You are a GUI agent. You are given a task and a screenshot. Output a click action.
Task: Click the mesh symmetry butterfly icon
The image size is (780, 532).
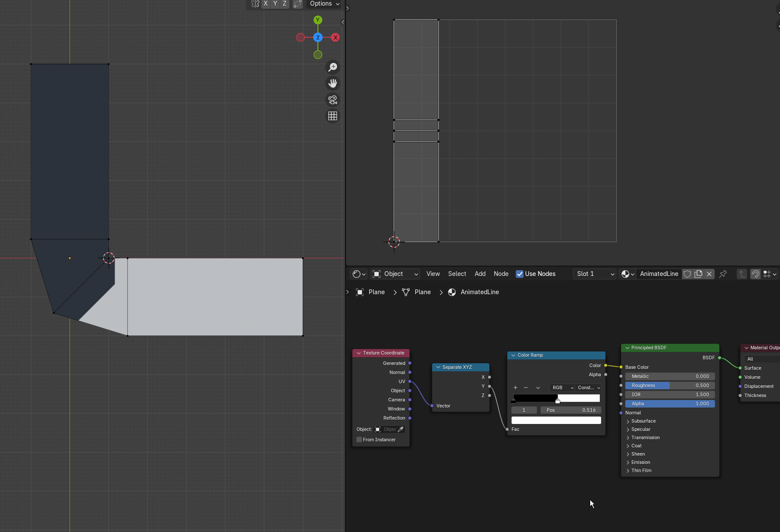coord(255,4)
